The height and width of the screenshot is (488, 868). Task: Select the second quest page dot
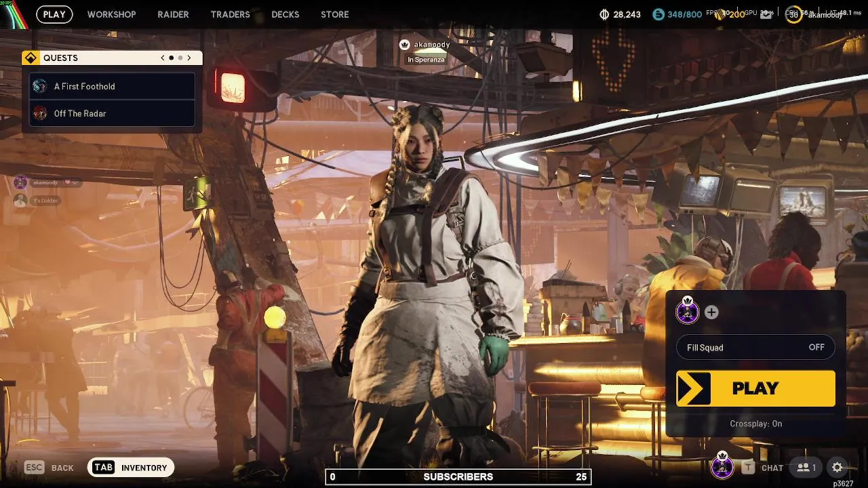(x=180, y=58)
